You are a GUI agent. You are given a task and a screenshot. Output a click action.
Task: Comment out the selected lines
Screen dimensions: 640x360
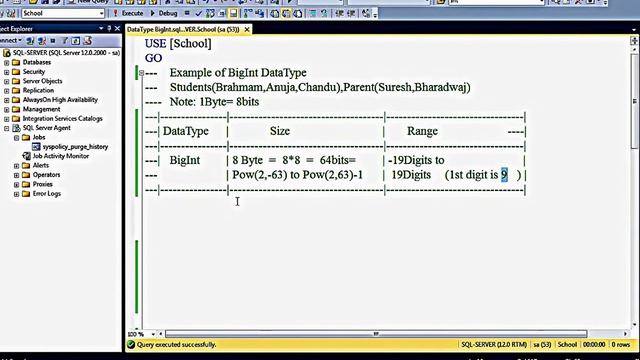coord(312,13)
